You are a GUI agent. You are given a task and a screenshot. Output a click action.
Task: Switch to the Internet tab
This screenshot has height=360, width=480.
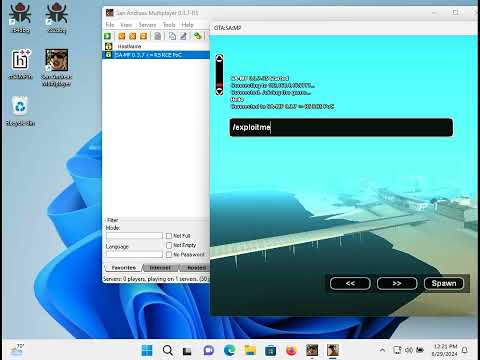tap(160, 268)
